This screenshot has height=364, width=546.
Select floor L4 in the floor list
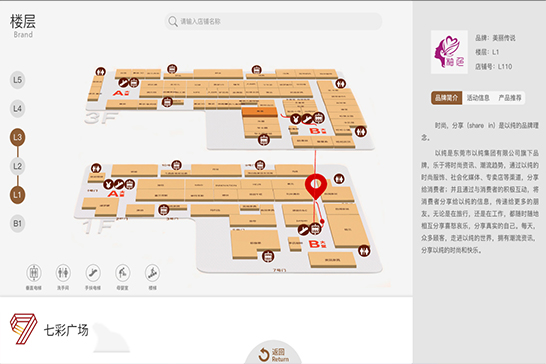pyautogui.click(x=17, y=109)
